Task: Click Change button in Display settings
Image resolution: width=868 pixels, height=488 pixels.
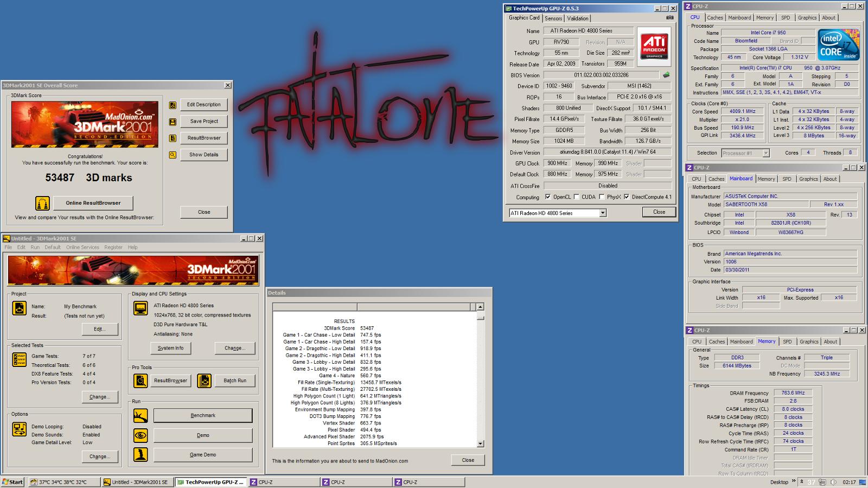Action: (x=235, y=348)
